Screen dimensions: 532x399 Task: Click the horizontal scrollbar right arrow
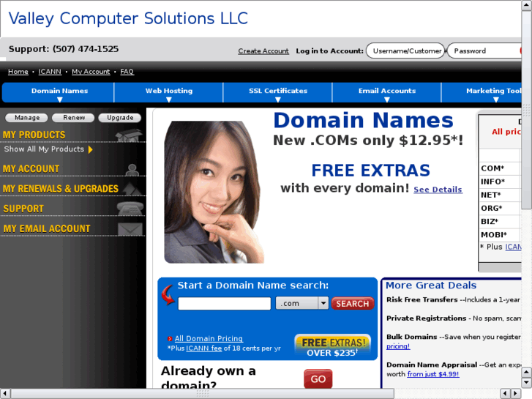pyautogui.click(x=516, y=393)
